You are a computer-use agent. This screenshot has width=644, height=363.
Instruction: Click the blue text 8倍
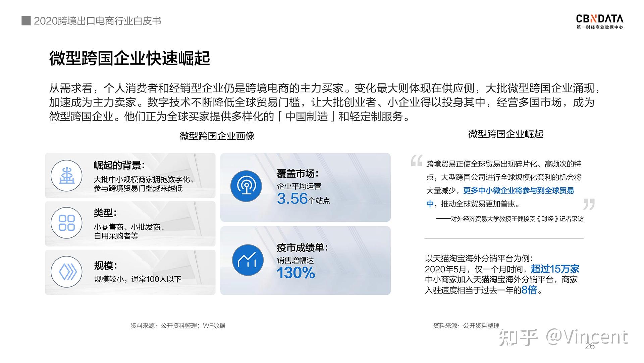(x=529, y=290)
